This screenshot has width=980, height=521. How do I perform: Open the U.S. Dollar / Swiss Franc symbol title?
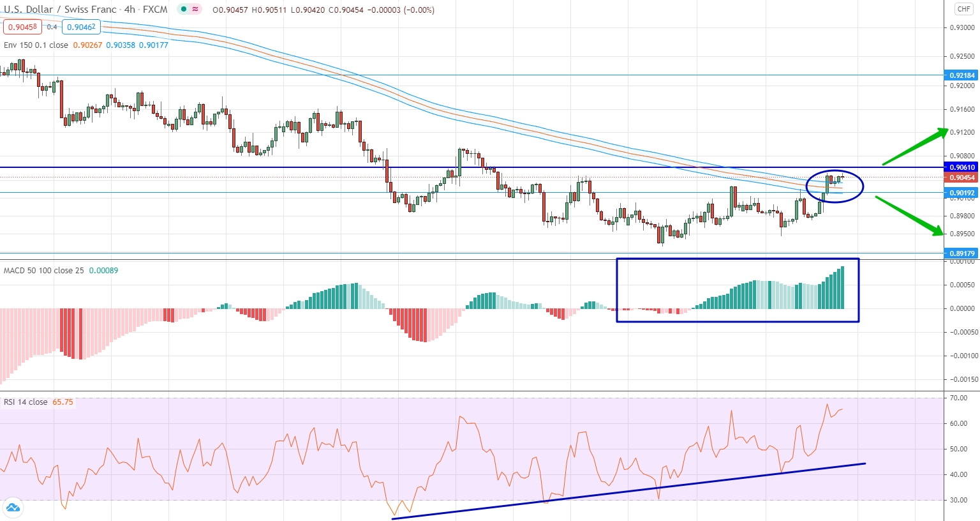[61, 10]
